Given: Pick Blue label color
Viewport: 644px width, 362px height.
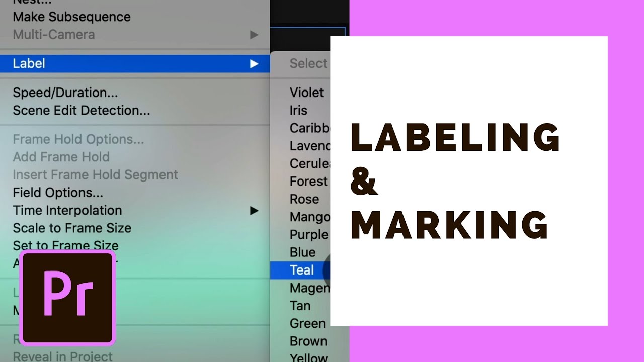Looking at the screenshot, I should (x=303, y=252).
